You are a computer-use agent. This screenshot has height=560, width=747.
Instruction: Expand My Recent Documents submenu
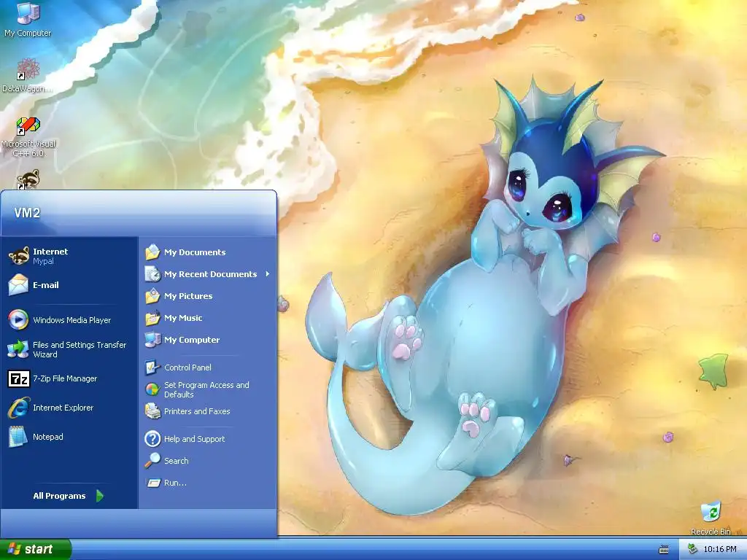[208, 274]
